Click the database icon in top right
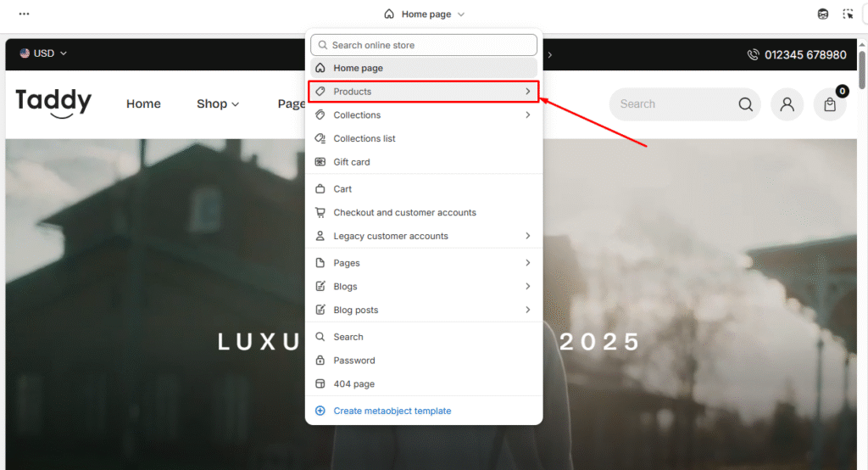Screen dimensions: 868x470 pos(823,14)
